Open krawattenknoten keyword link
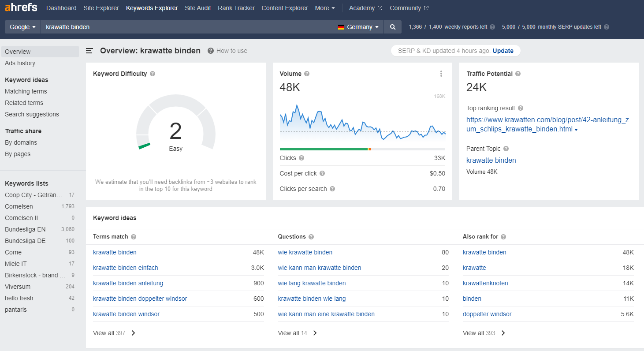 click(x=485, y=283)
